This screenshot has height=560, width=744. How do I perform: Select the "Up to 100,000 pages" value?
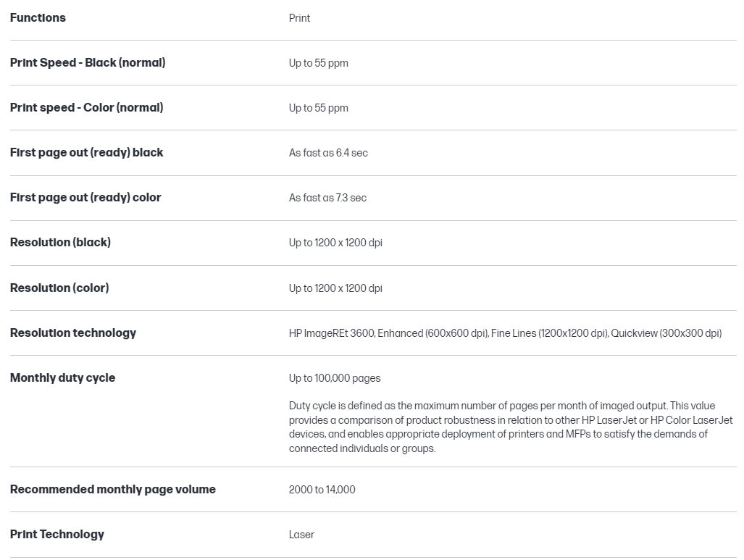pos(335,378)
